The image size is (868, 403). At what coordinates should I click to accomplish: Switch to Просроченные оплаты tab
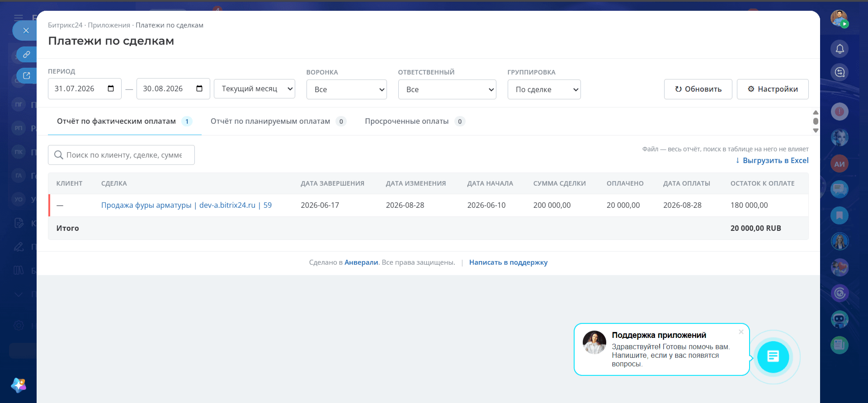415,121
